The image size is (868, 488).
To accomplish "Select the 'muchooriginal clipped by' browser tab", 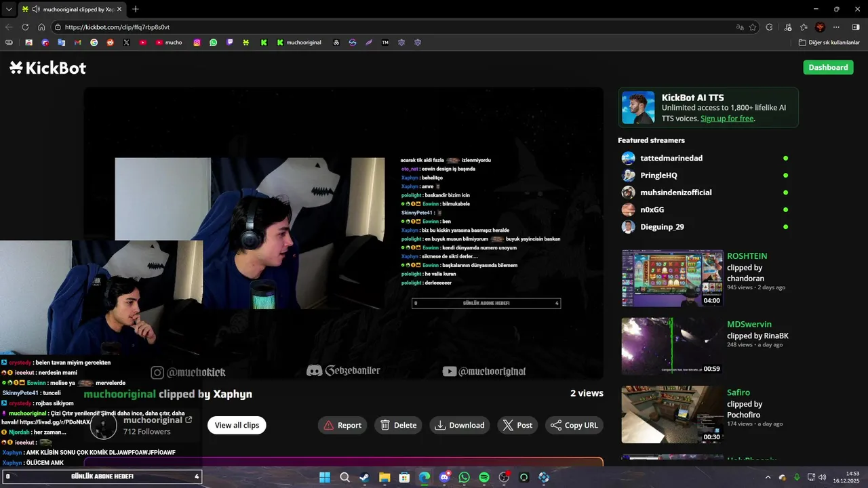I will (72, 9).
